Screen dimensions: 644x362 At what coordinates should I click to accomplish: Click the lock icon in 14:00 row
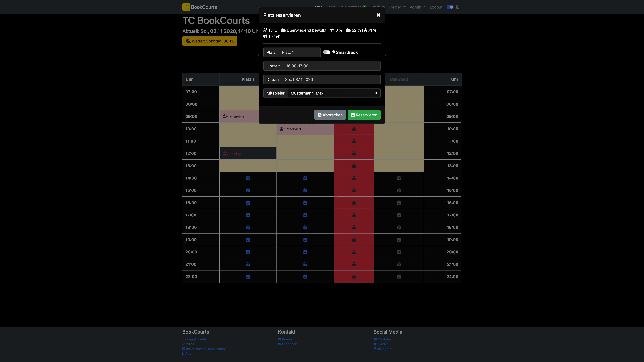(354, 178)
